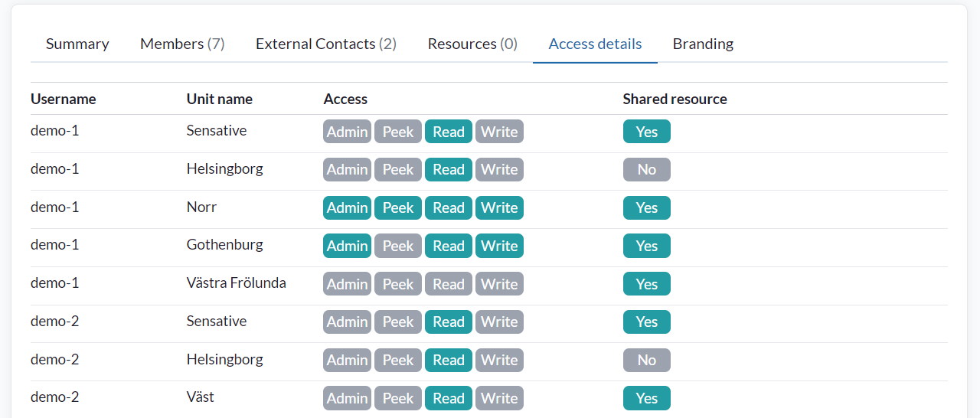Go to the Resources (0) tab
The height and width of the screenshot is (418, 980).
click(472, 44)
